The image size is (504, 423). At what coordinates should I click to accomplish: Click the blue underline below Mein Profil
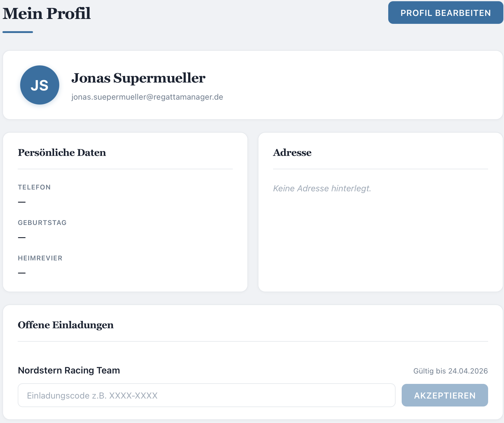(x=18, y=32)
